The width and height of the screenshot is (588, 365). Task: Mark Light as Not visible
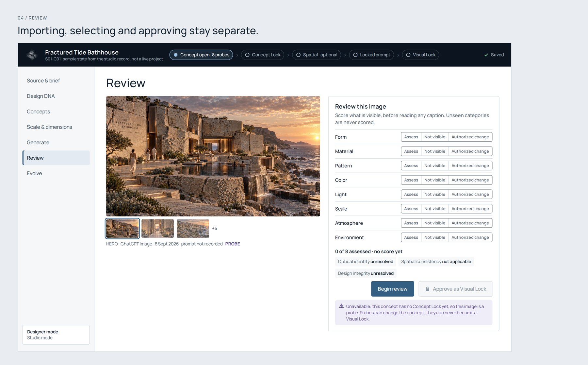coord(434,195)
